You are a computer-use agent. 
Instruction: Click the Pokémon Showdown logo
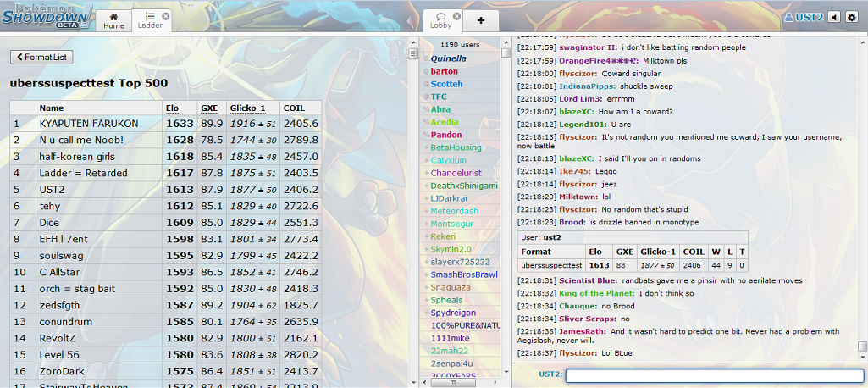pos(47,17)
